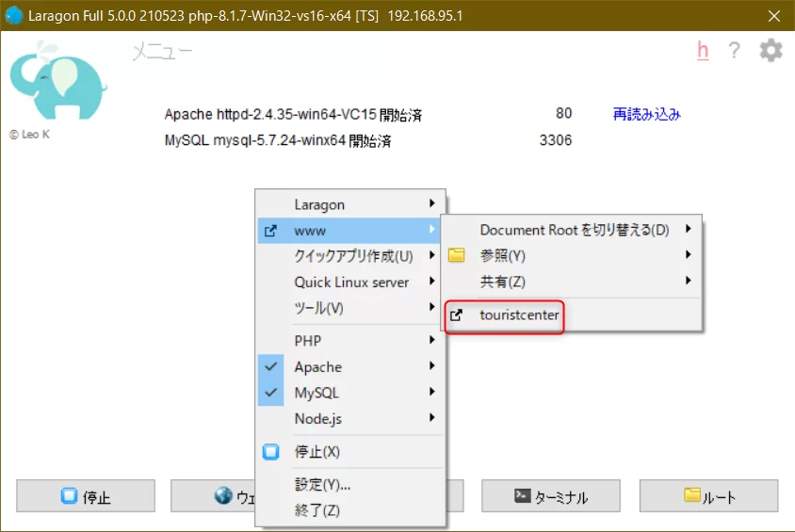
Task: Toggle the MySQL checkmark in menu
Action: coord(270,393)
